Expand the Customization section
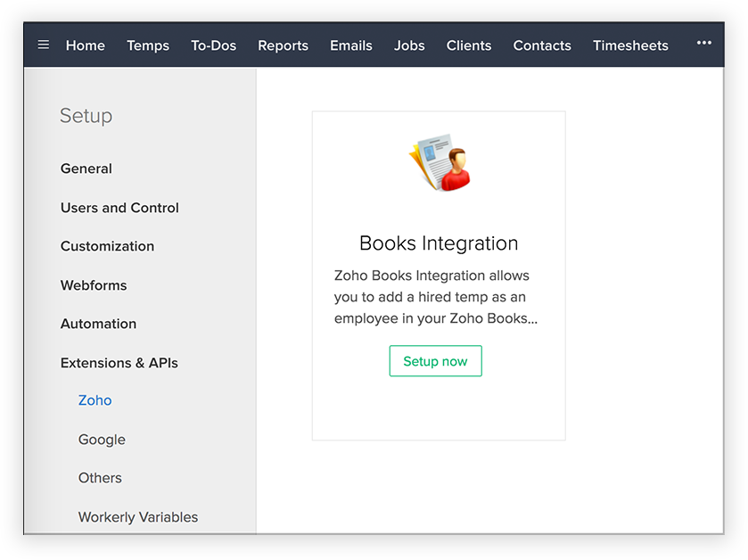The width and height of the screenshot is (748, 560). coord(107,246)
